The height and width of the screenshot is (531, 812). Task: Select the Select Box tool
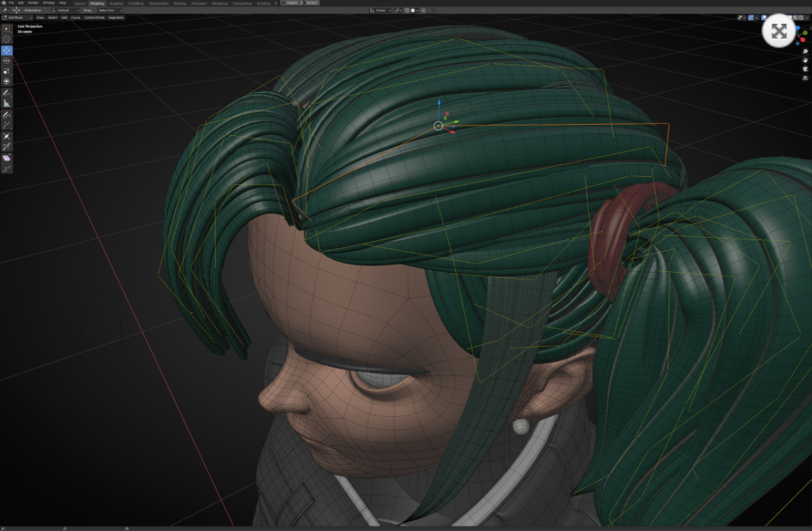[6, 29]
